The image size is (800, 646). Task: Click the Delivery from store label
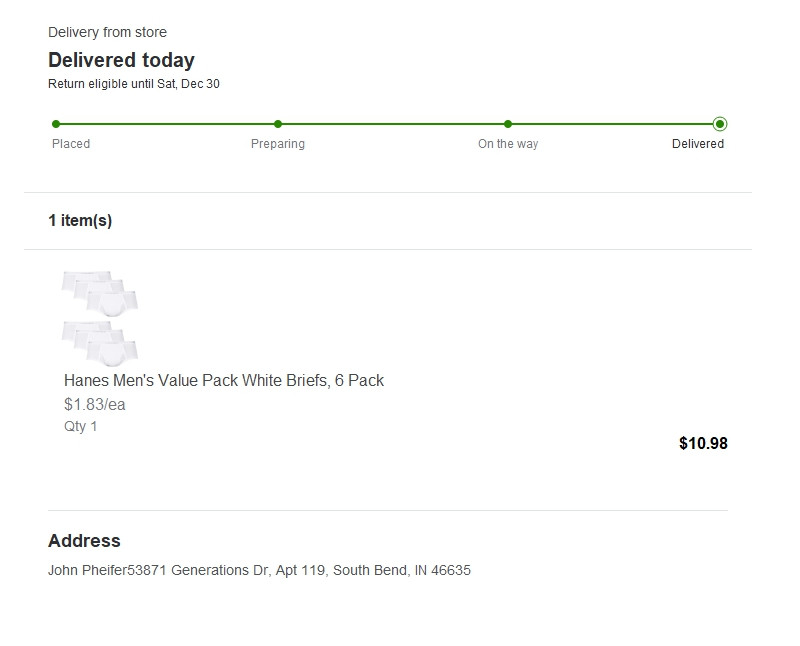[x=107, y=32]
